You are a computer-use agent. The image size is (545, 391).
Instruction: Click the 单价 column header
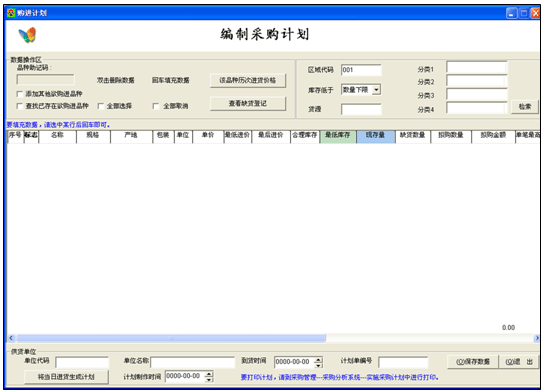coord(208,136)
